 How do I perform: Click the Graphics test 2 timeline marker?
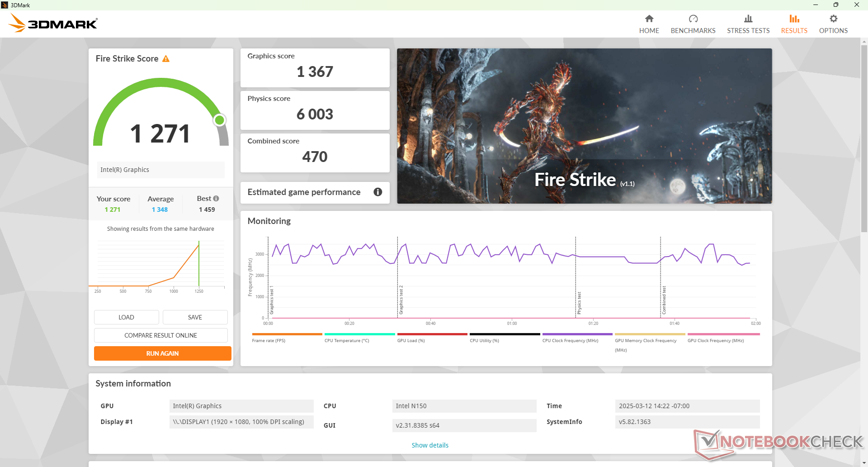pyautogui.click(x=401, y=300)
